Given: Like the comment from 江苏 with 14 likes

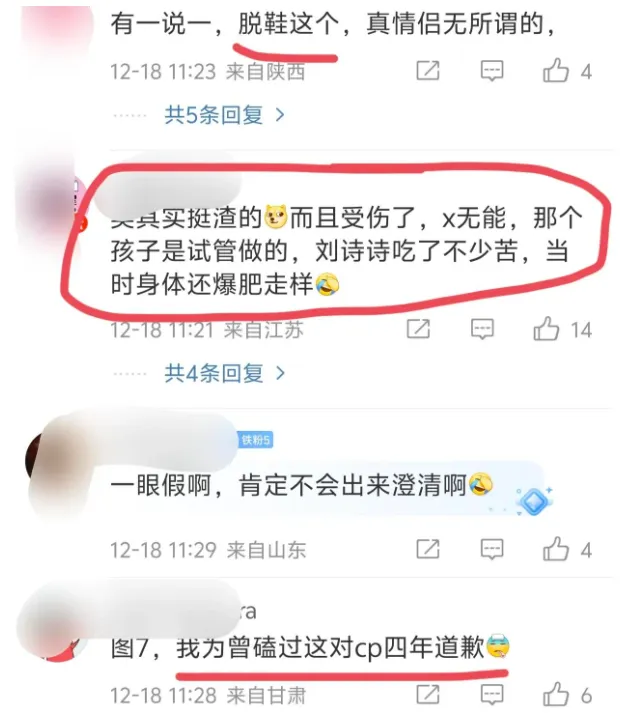Looking at the screenshot, I should click(x=546, y=329).
